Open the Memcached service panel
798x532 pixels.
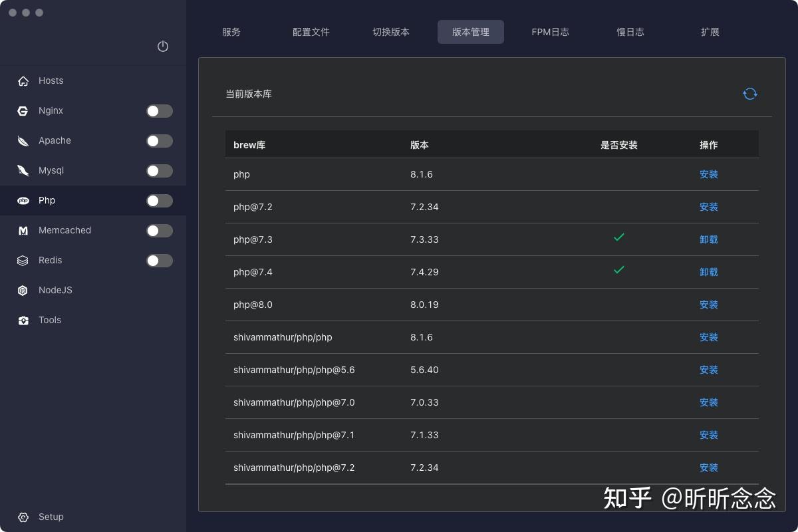(65, 230)
